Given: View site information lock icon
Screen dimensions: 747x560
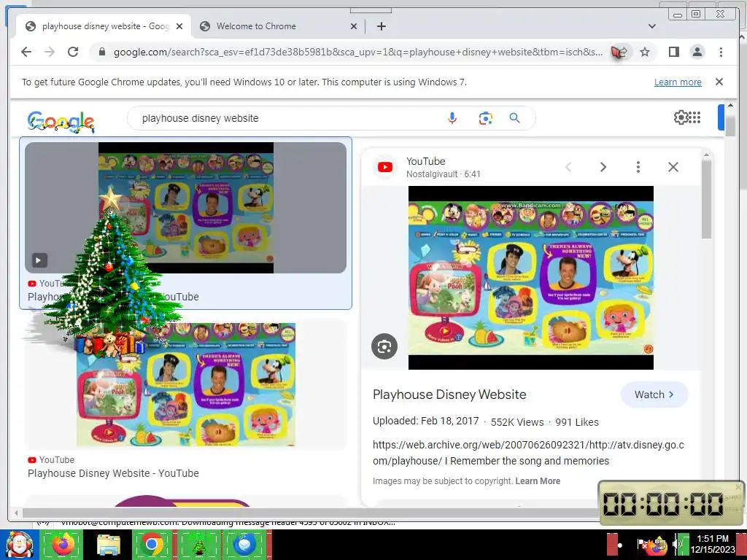Looking at the screenshot, I should coord(101,52).
